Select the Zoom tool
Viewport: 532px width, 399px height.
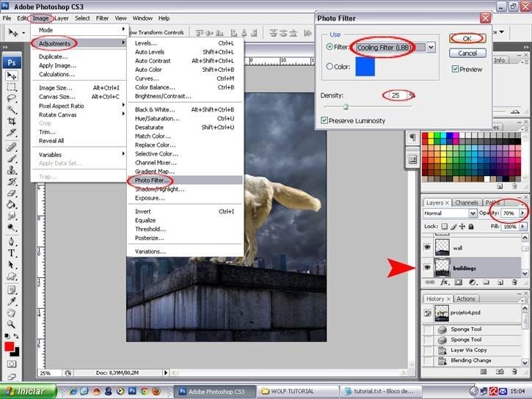point(12,324)
